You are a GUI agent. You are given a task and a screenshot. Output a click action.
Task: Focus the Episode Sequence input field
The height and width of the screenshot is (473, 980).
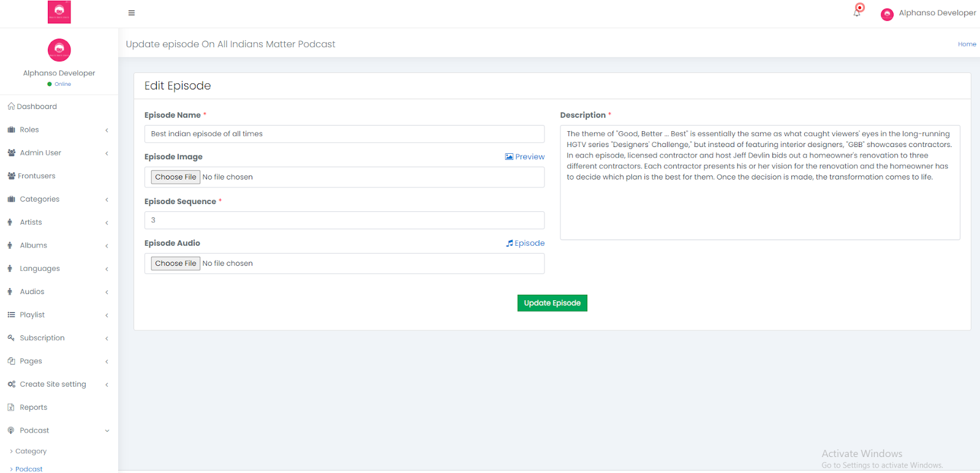tap(344, 220)
